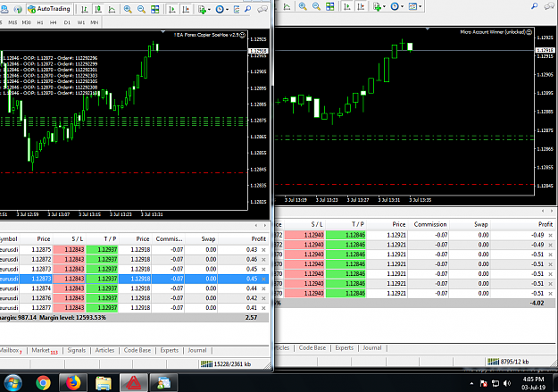Open Templates icon in right terminal
The image size is (558, 392).
[412, 6]
